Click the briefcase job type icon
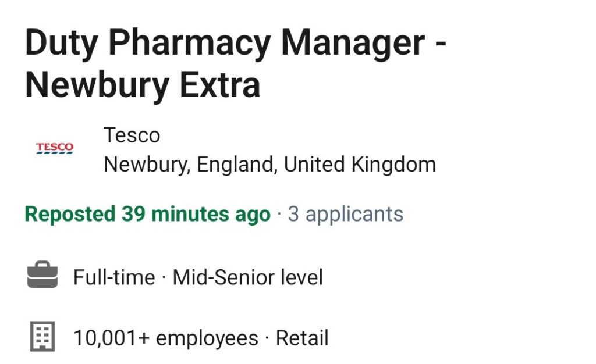Image resolution: width=596 pixels, height=364 pixels. tap(42, 274)
